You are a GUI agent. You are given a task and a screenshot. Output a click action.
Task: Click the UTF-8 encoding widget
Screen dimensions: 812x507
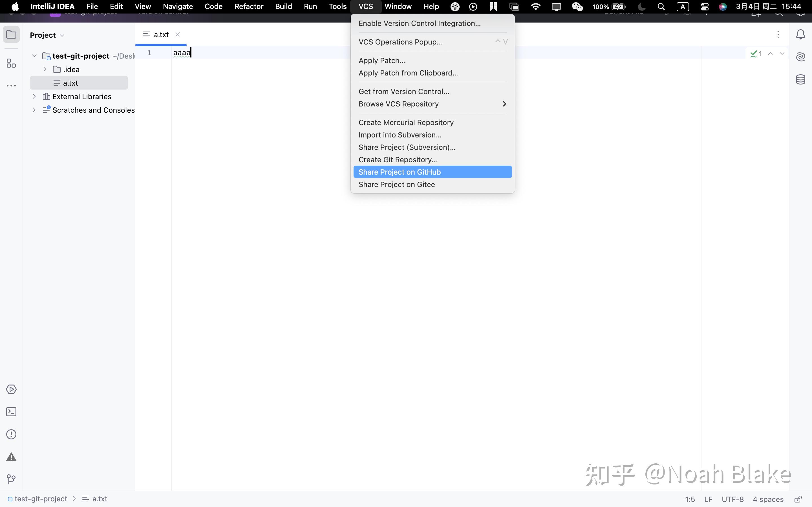(x=732, y=499)
